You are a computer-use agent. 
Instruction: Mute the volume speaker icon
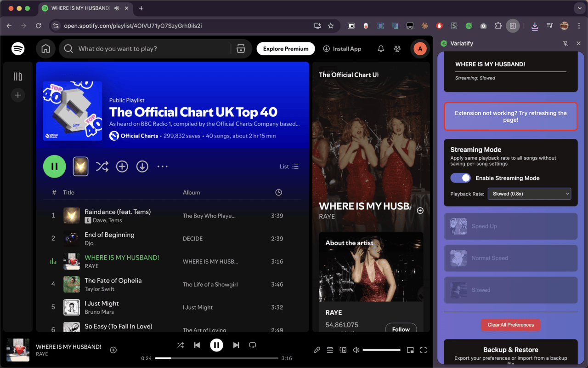(356, 350)
